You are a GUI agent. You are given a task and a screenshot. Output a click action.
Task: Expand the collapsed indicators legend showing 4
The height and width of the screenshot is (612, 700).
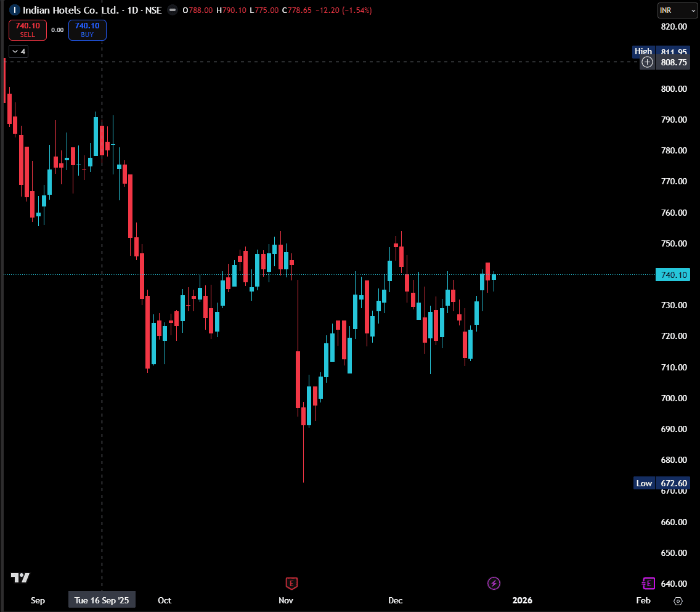(18, 51)
